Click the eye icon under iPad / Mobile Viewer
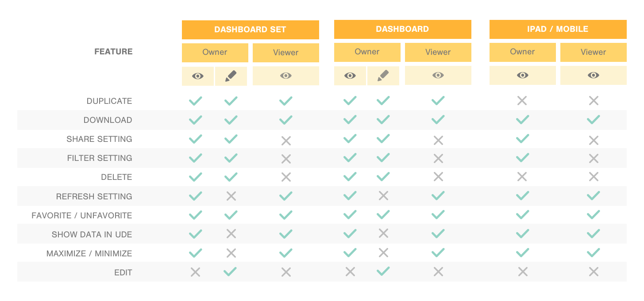The width and height of the screenshot is (644, 301). pos(594,76)
